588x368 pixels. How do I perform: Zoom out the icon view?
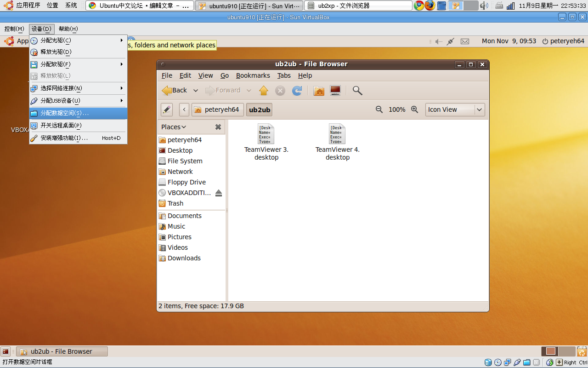379,109
